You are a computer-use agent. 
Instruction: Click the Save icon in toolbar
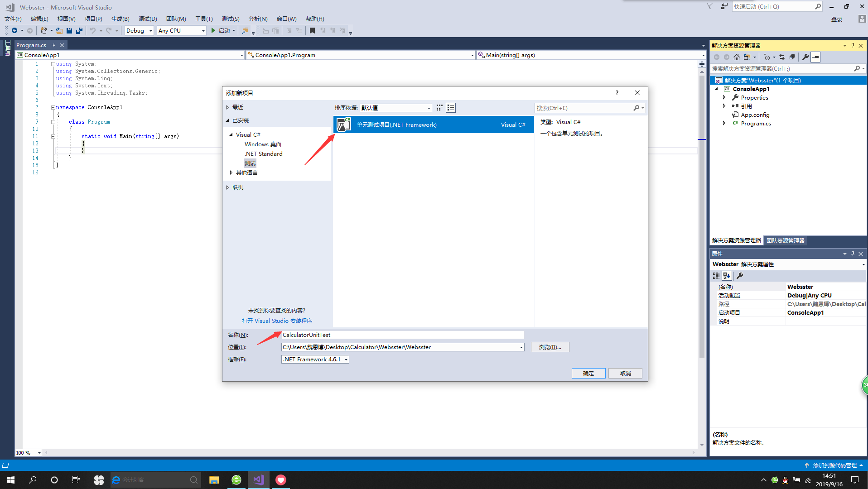(x=69, y=30)
